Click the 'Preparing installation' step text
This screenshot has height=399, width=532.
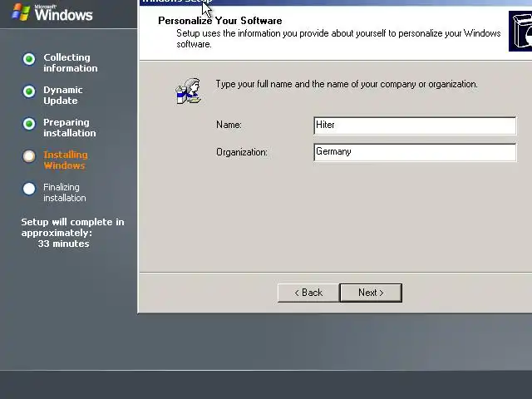click(70, 127)
